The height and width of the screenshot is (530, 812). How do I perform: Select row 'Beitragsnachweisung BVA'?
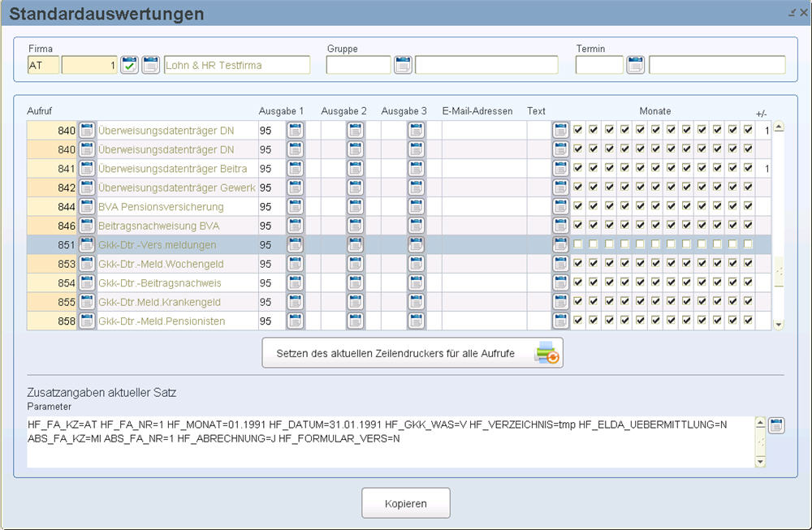(x=399, y=226)
